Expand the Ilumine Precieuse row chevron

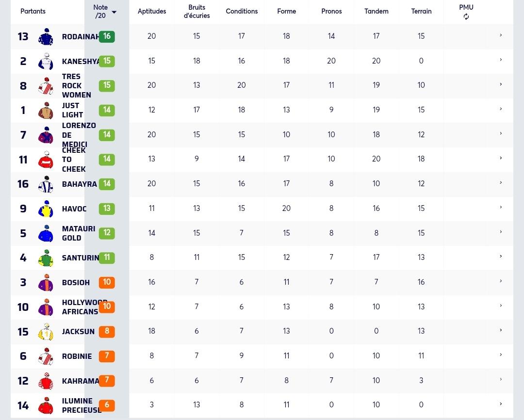[x=501, y=404]
